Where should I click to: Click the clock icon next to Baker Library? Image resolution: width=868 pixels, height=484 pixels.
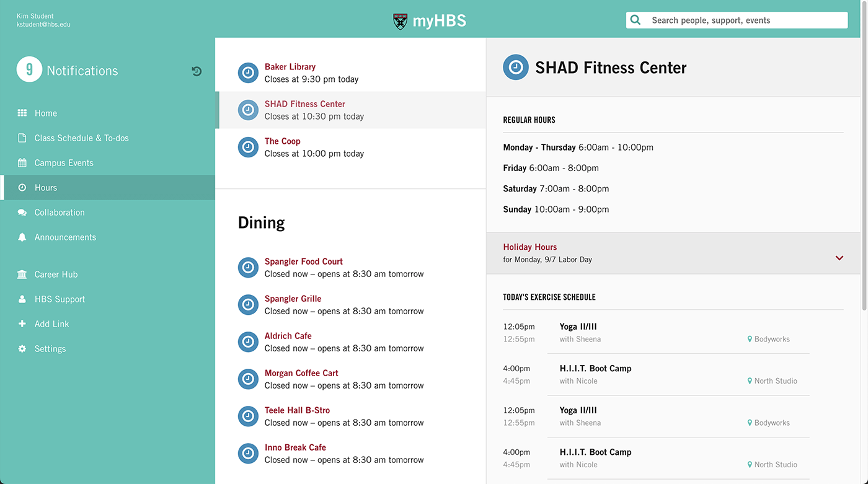[x=248, y=73]
